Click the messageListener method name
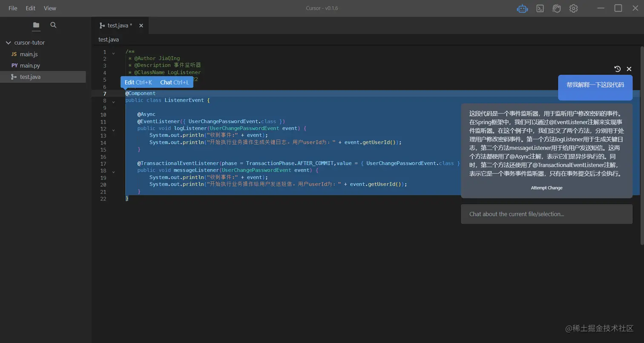This screenshot has width=644, height=343. pos(196,170)
